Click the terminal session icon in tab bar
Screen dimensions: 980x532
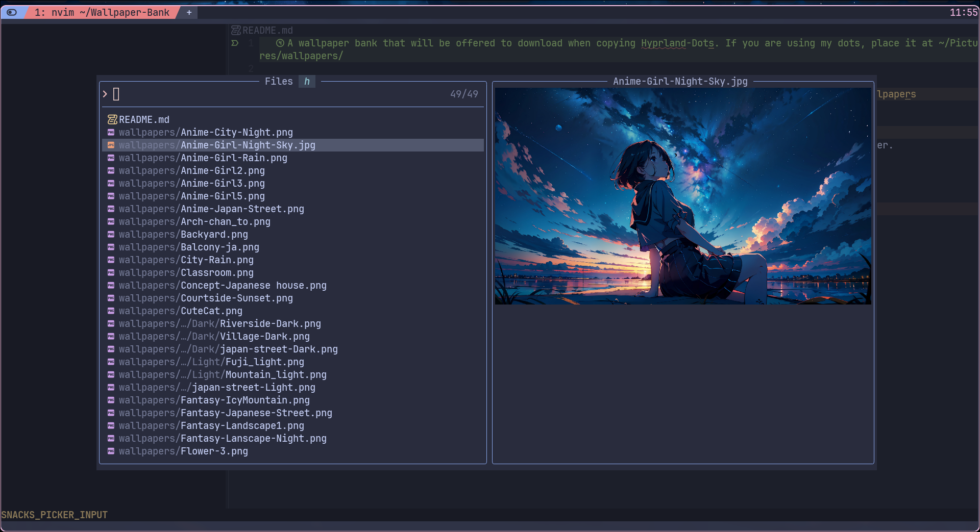pos(12,12)
